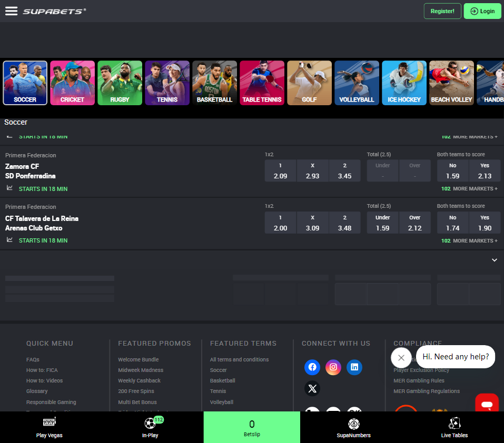The image size is (504, 443).
Task: Click the Register! button
Action: [442, 11]
